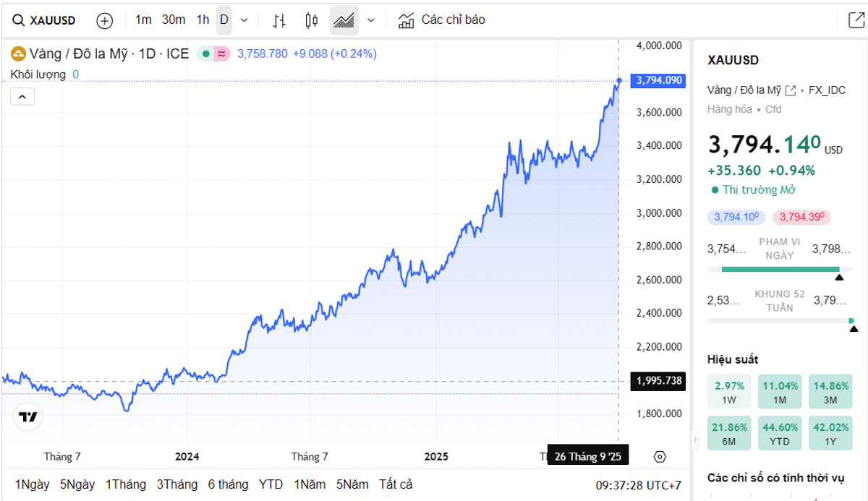Click the share chart icon at top right
Image resolution: width=868 pixels, height=501 pixels.
[855, 20]
